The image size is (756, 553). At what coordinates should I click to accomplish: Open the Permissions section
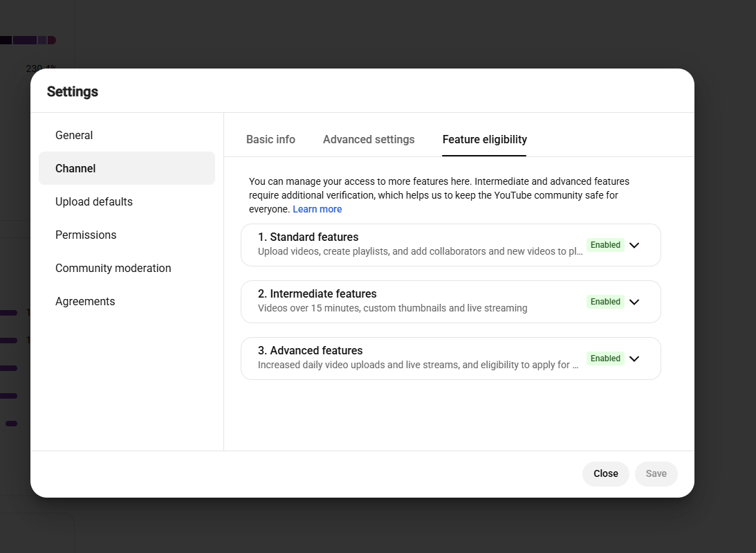coord(127,235)
